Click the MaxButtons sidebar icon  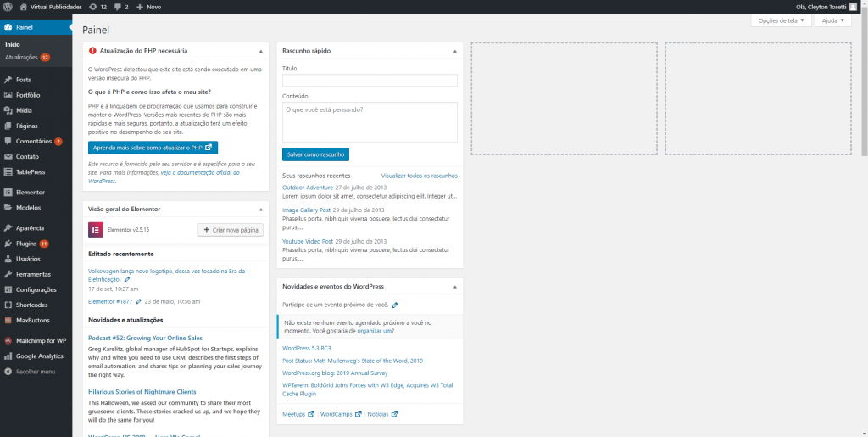(x=8, y=320)
